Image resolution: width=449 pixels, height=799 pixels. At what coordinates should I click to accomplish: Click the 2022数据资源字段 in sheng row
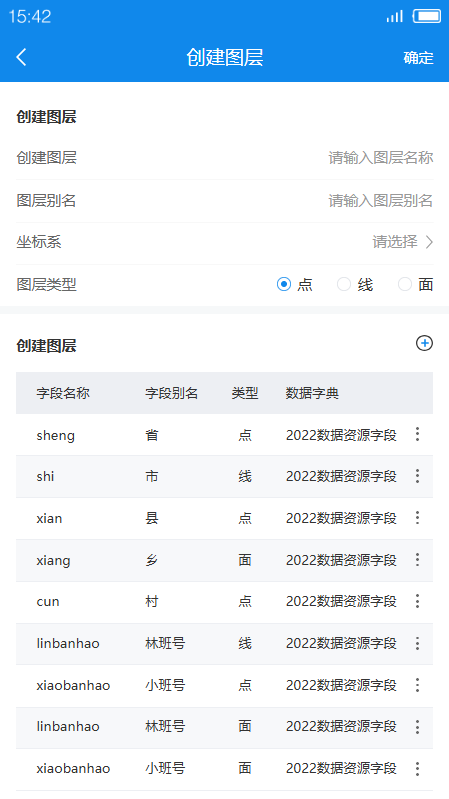tap(341, 435)
